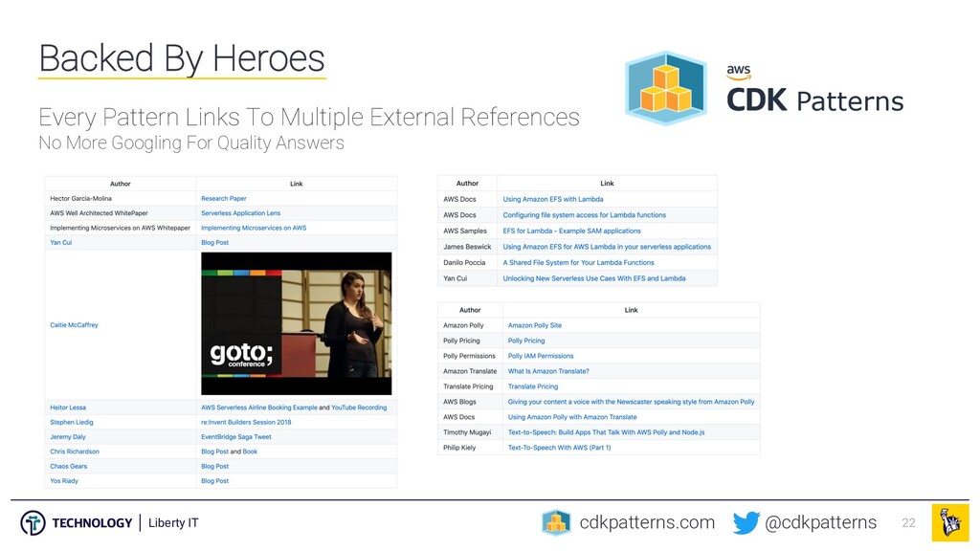Image resolution: width=980 pixels, height=551 pixels.
Task: Click Implementing Microservices on AWS Whitepaper author cell
Action: (120, 228)
